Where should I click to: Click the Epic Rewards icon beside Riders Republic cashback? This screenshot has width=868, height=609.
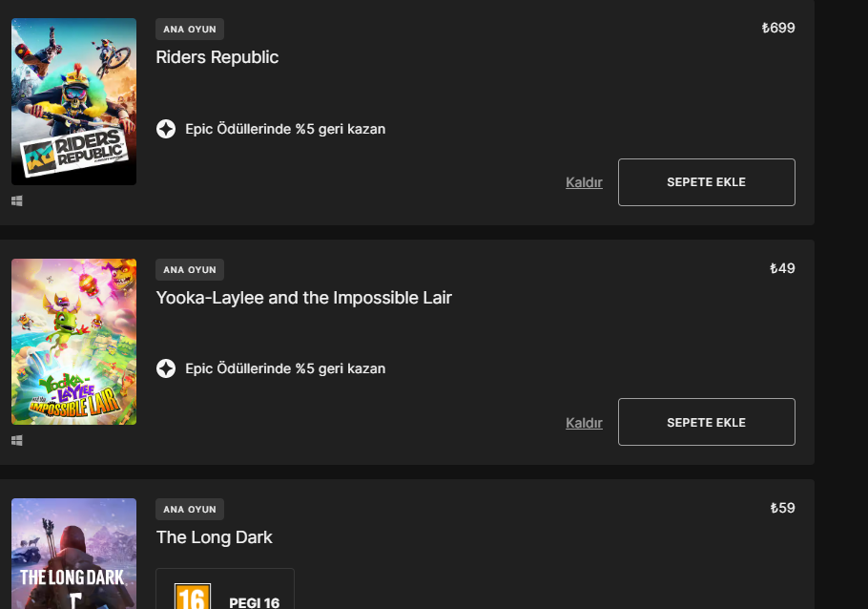(x=165, y=129)
